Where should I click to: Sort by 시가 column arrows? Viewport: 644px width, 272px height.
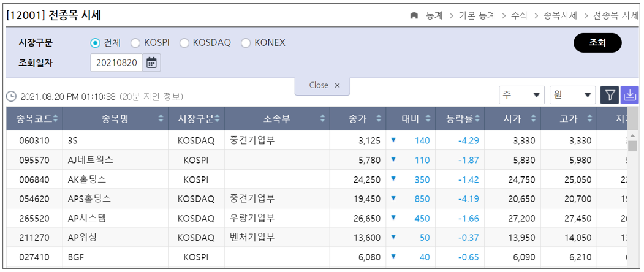(x=534, y=119)
